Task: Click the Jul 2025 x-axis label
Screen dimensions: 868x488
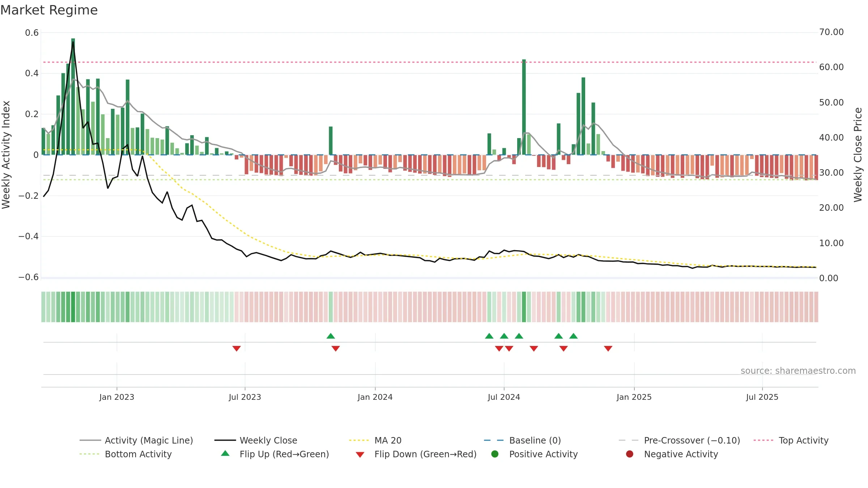Action: 762,397
